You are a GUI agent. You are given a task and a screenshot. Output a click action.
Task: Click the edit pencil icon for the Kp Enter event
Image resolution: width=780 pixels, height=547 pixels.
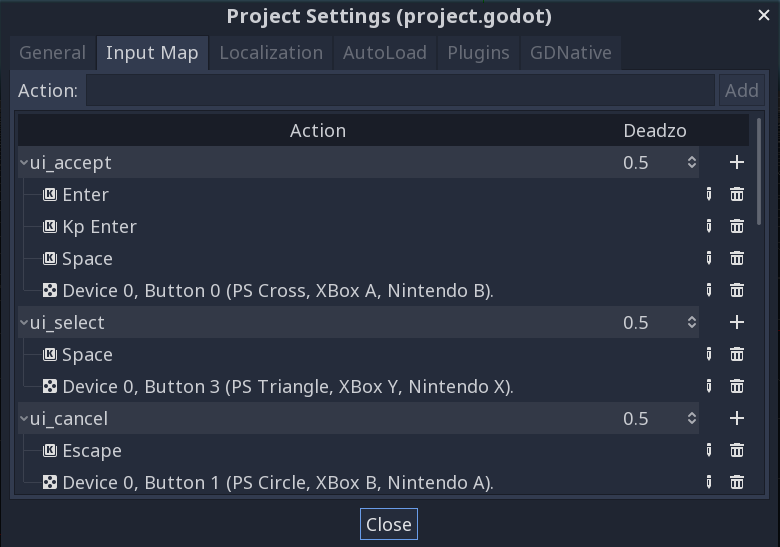(708, 226)
